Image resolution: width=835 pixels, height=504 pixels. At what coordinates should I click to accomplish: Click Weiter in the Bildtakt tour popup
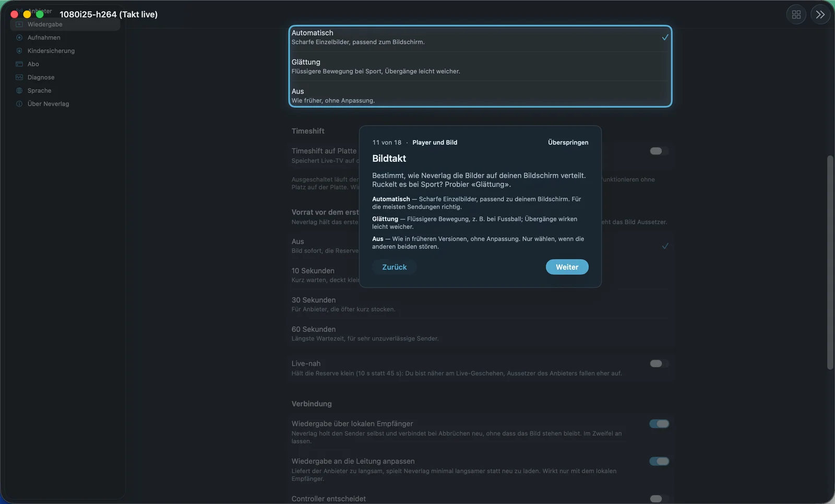click(x=567, y=267)
